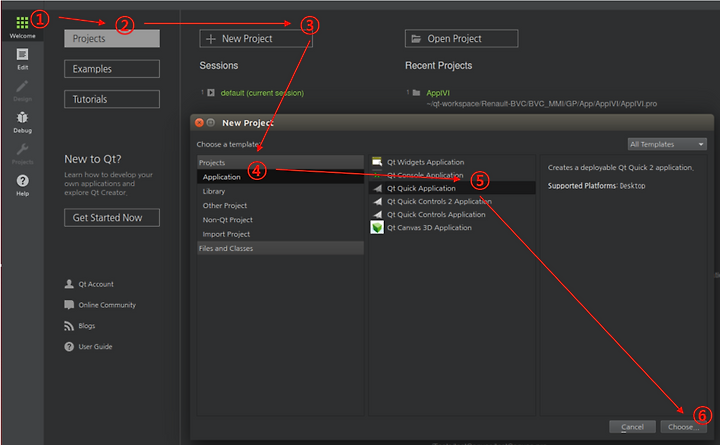The height and width of the screenshot is (445, 720).
Task: Select Qt Quick Application template
Action: click(x=452, y=188)
